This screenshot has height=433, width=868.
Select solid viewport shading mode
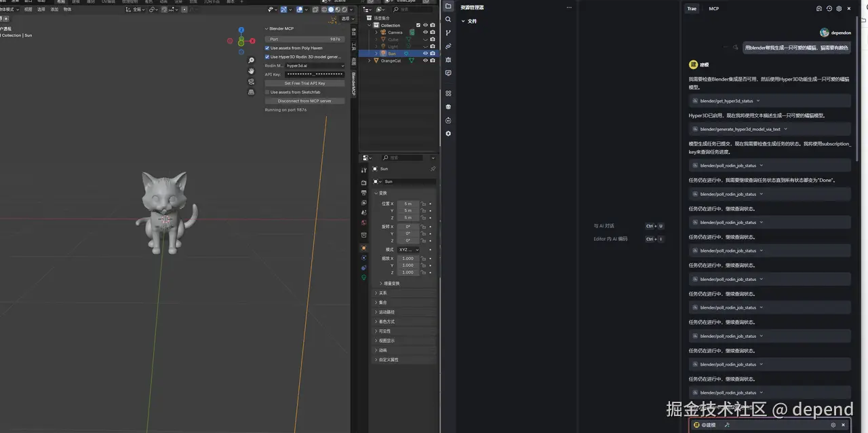tap(331, 10)
